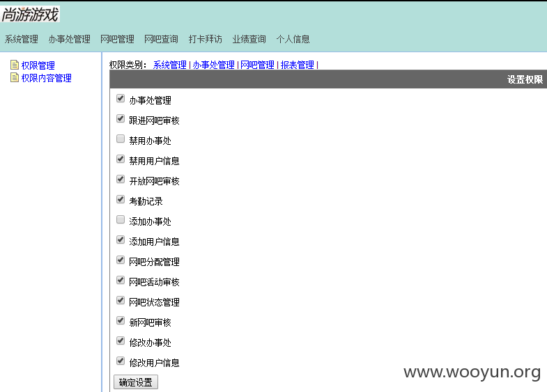Uncheck the 办事处管理 checkbox
This screenshot has width=547, height=392.
click(121, 98)
